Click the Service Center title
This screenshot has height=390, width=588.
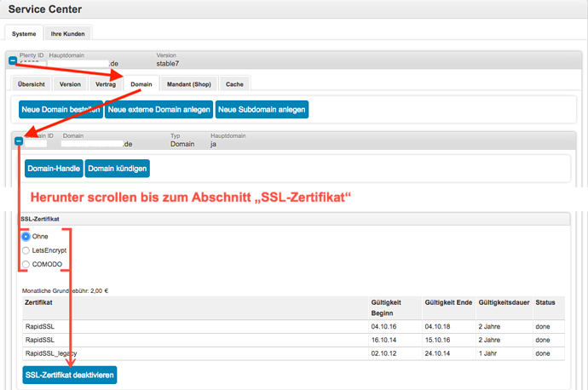point(45,9)
